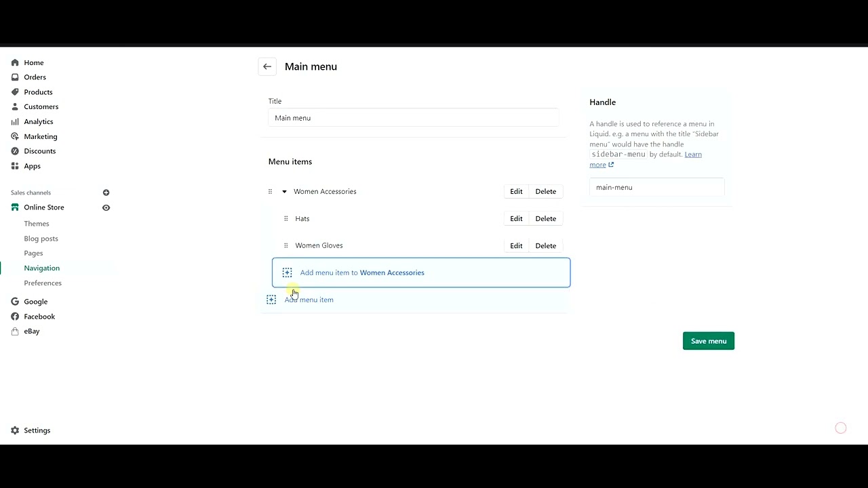The image size is (868, 488).
Task: Open the Themes section
Action: coord(37,224)
